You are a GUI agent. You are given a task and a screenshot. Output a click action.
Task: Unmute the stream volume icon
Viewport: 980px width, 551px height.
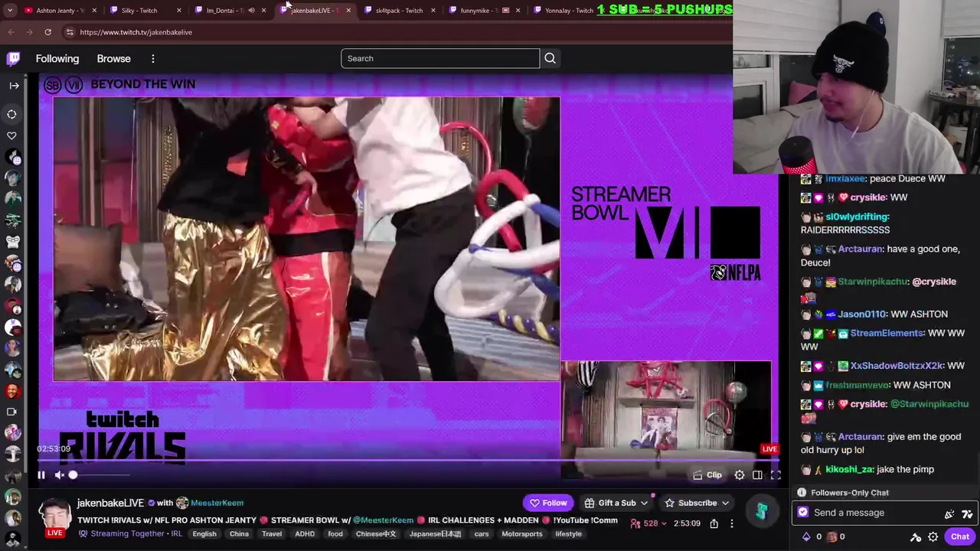pos(60,475)
